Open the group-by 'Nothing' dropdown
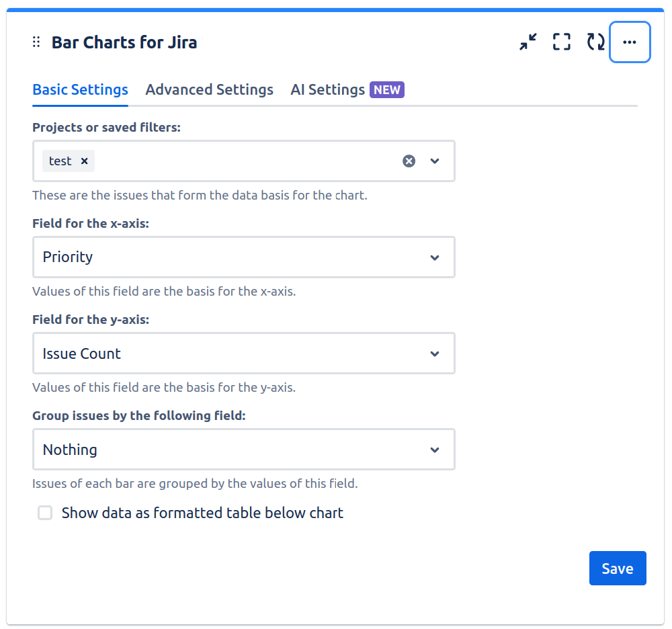The height and width of the screenshot is (629, 672). [243, 450]
